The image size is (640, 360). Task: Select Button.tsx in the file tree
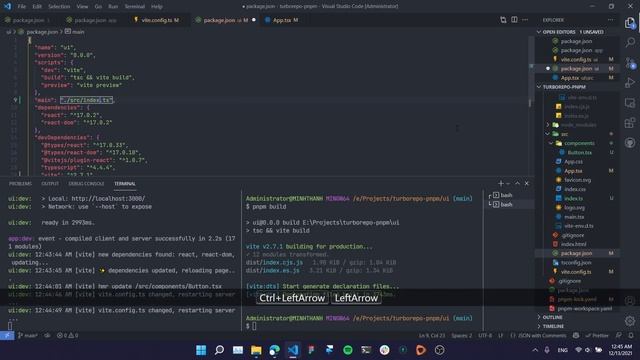pos(579,152)
